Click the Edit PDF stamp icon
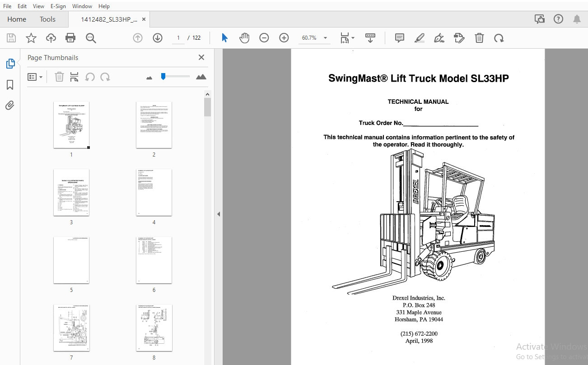The image size is (588, 365). 459,38
